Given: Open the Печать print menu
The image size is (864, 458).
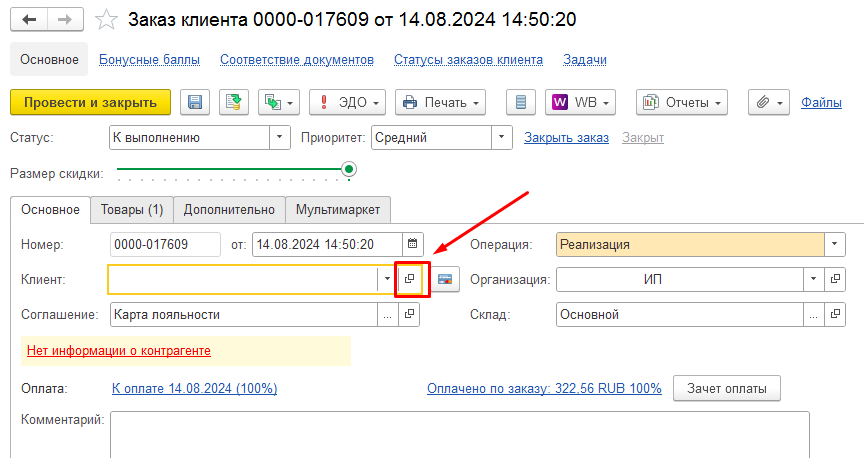Looking at the screenshot, I should click(440, 103).
